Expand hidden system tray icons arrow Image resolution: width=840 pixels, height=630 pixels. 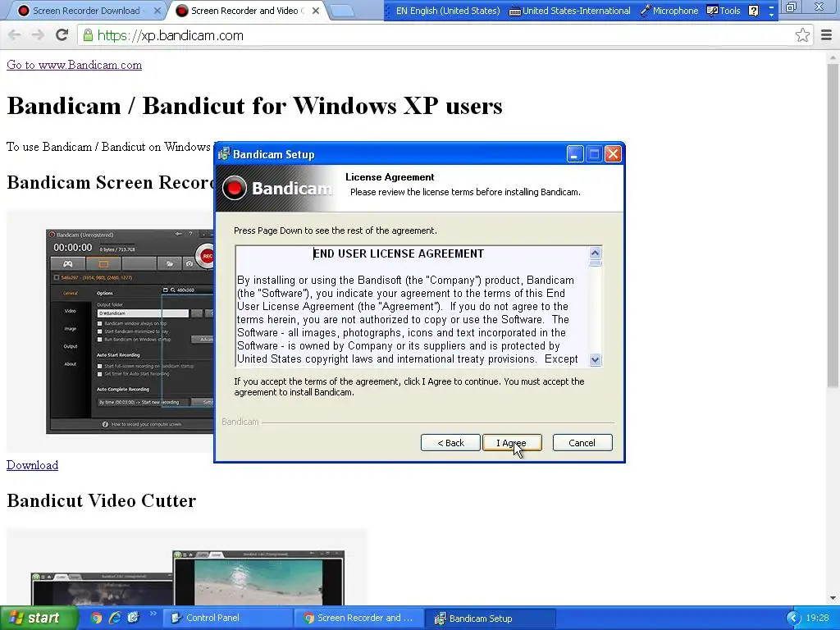tap(793, 618)
